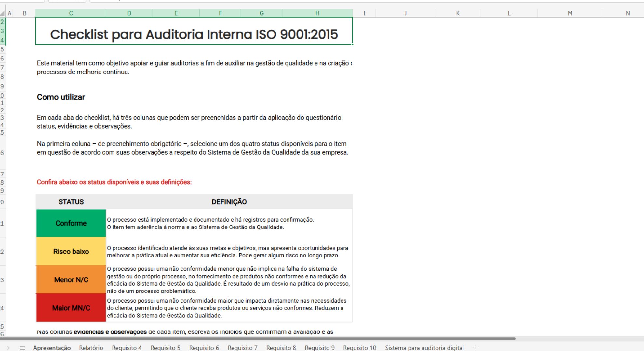Add a new sheet with plus icon
644x351 pixels.
coord(476,348)
